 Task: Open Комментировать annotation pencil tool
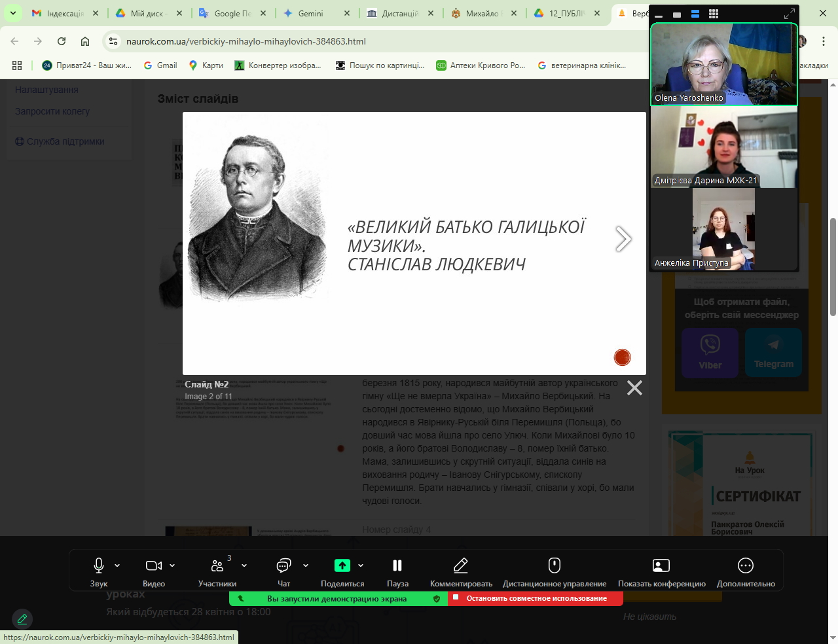pos(460,565)
